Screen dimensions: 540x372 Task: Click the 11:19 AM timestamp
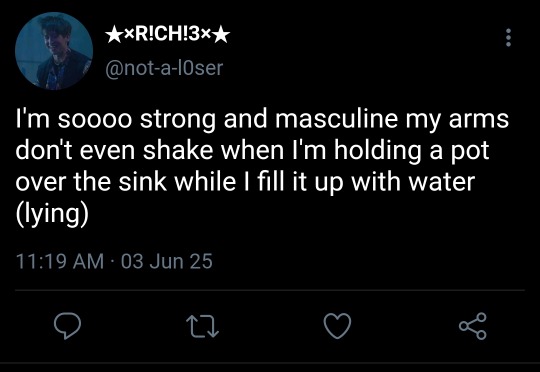[x=60, y=261]
